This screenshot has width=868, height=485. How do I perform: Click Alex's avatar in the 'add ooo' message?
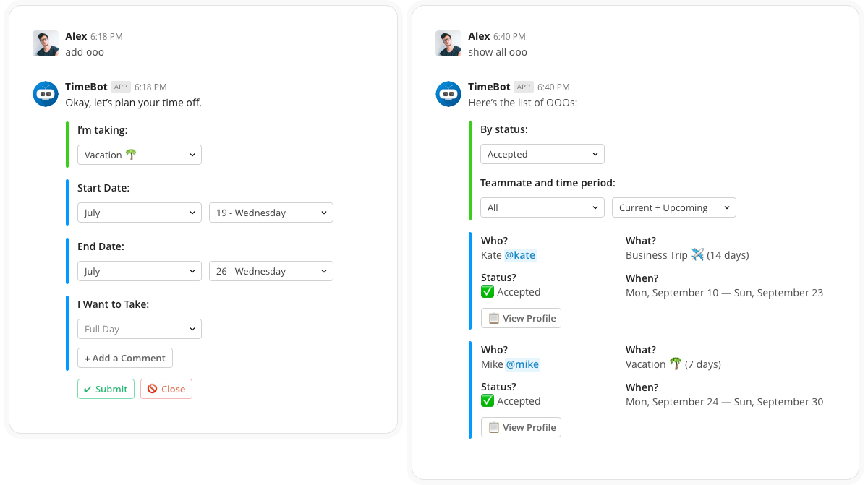coord(46,43)
